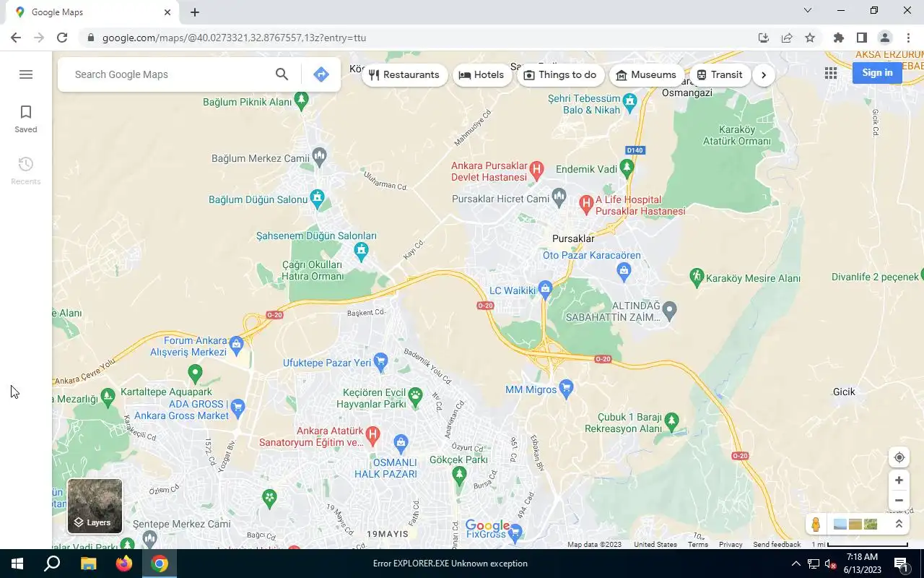Open Windows taskbar search
The height and width of the screenshot is (578, 924).
coord(52,564)
